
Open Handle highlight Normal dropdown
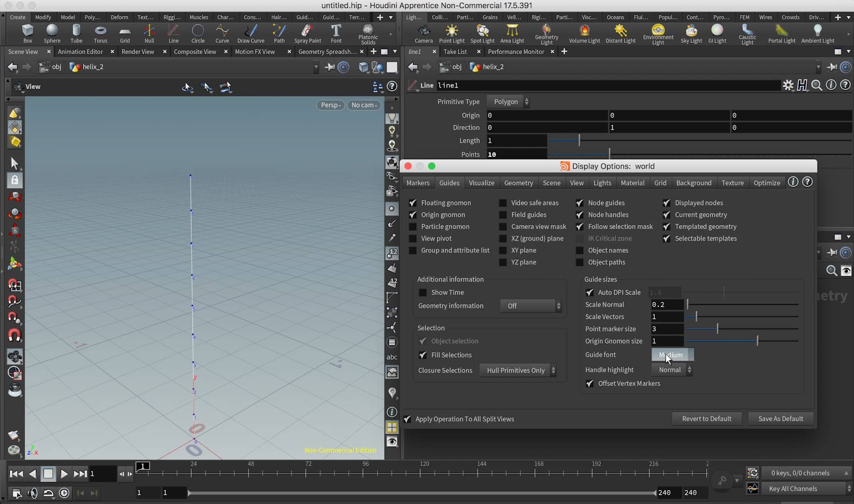(672, 370)
